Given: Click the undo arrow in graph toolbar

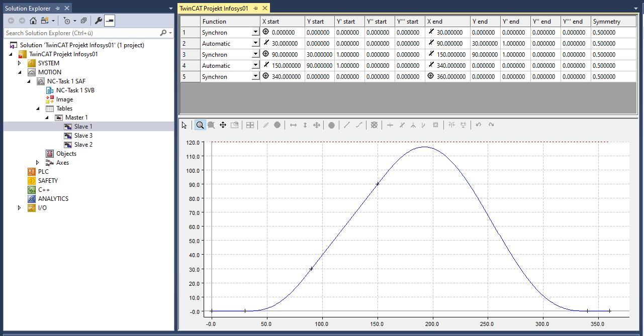Looking at the screenshot, I should [479, 125].
